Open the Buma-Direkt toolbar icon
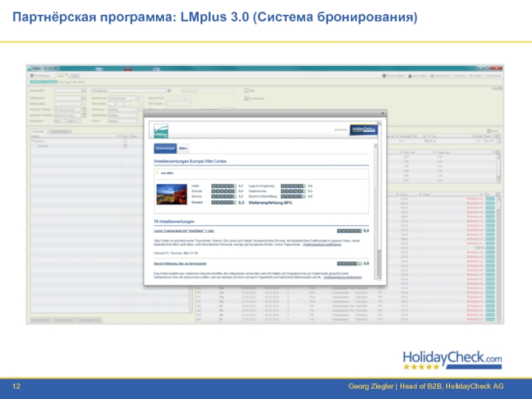The image size is (532, 399). (x=432, y=76)
